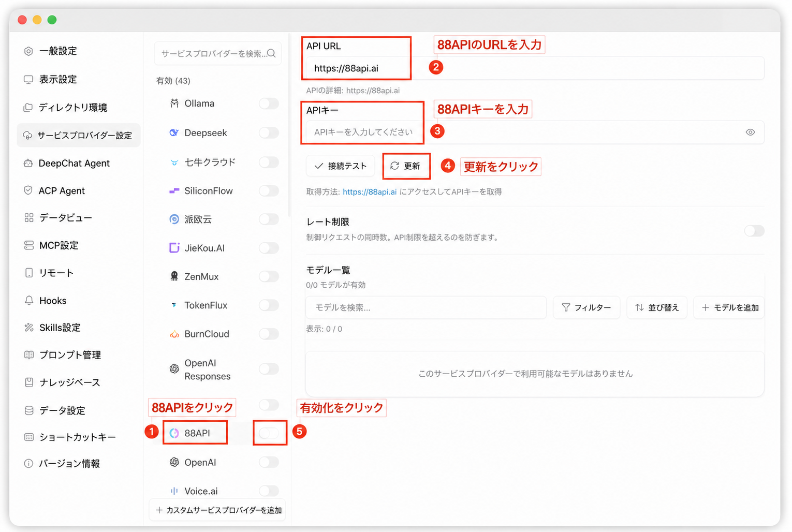Show the API key with eye icon
This screenshot has width=792, height=532.
pos(751,132)
